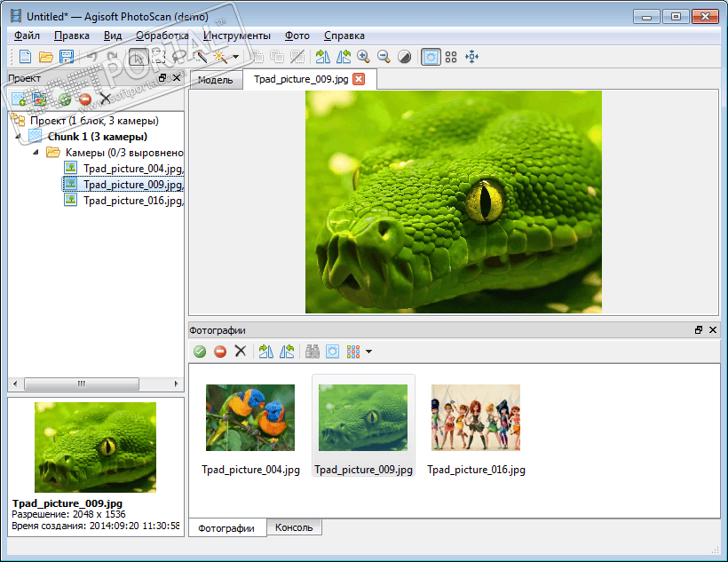Screen dimensions: 728x562
Task: Select the Navigation arrow pointer tool
Action: tap(138, 57)
